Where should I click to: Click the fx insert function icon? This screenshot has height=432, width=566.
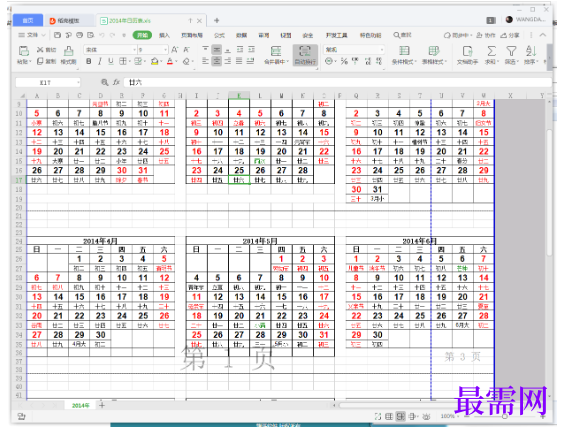click(x=116, y=82)
